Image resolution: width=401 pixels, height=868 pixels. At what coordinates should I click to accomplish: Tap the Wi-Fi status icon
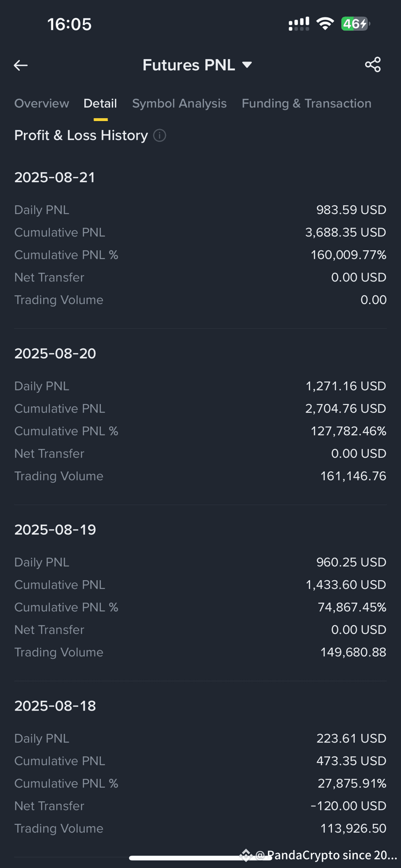(x=325, y=24)
